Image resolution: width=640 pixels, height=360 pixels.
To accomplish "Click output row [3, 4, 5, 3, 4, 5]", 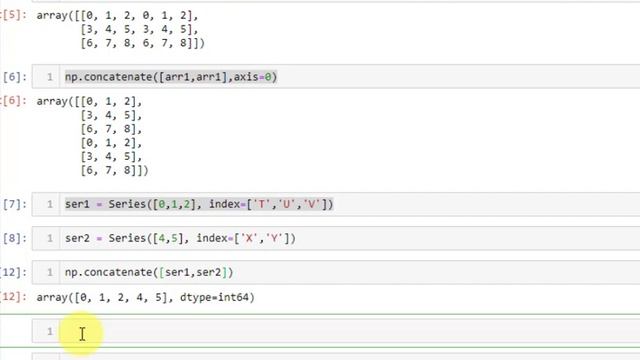I will [139, 29].
